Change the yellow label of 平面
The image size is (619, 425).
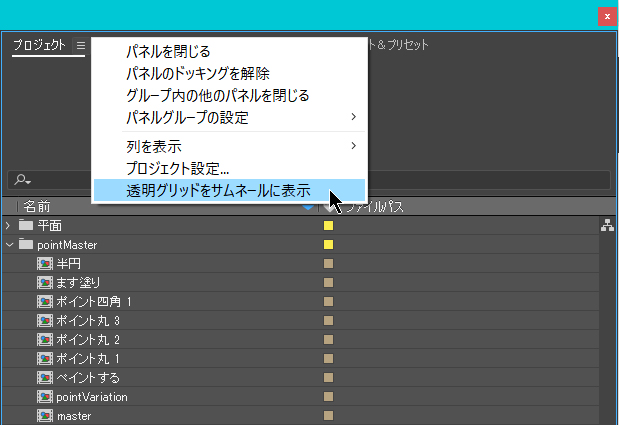[x=328, y=226]
